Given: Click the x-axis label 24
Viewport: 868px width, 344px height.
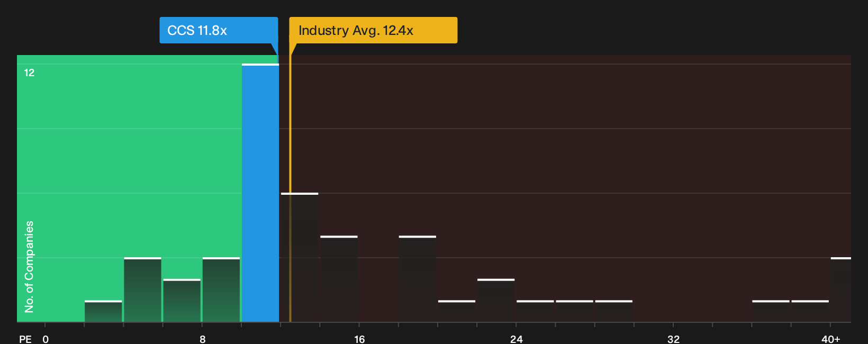Looking at the screenshot, I should (517, 339).
